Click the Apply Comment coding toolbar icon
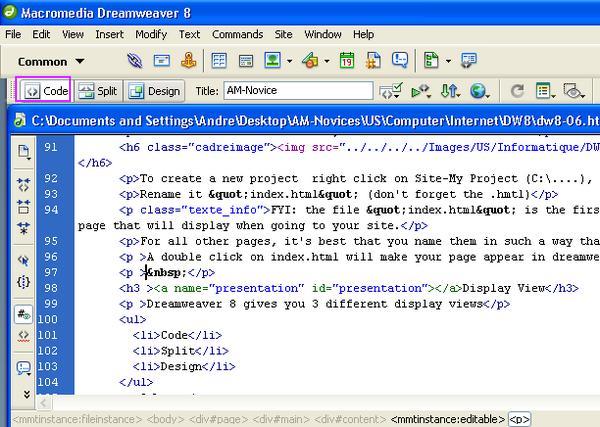Screen dimensions: 600x427 pyautogui.click(x=23, y=368)
